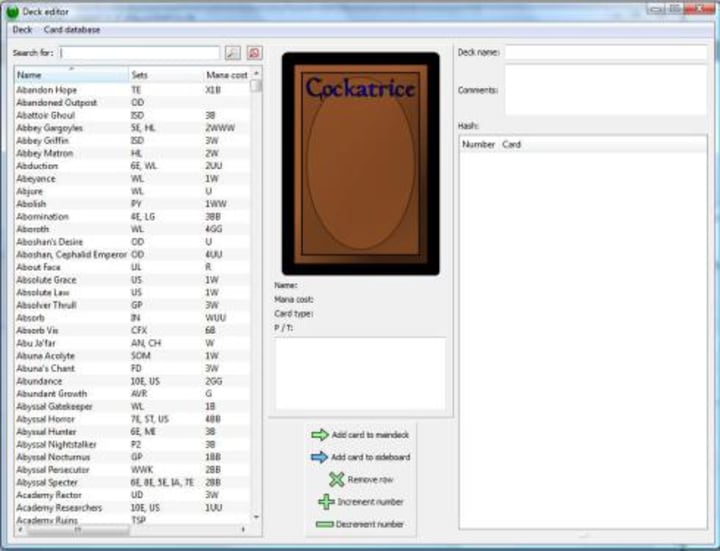Select the Absolute Grace card row
The height and width of the screenshot is (551, 720).
(133, 280)
